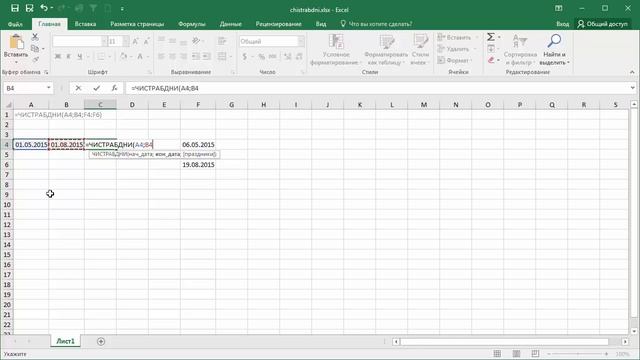Switch to the Данные tab
The height and width of the screenshot is (360, 640).
[x=231, y=24]
